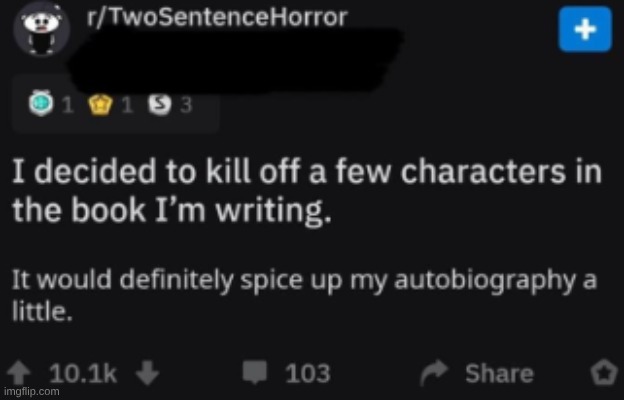Click the silver award badge icon
624x400 pixels.
[160, 104]
